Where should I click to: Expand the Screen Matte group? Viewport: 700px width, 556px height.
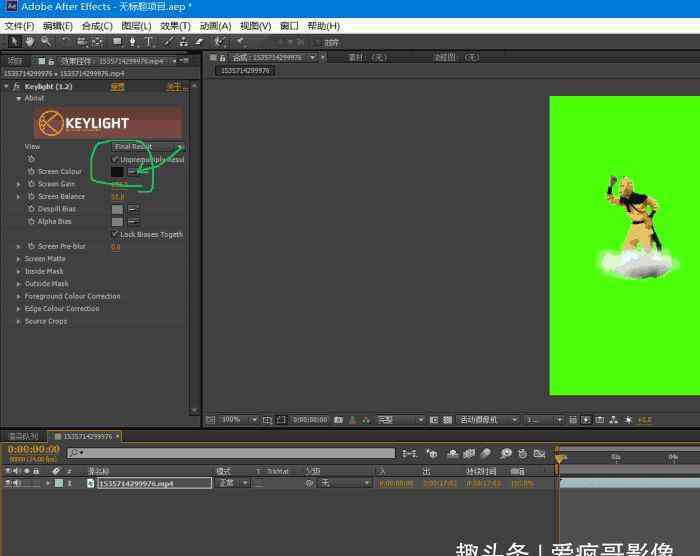tap(18, 259)
